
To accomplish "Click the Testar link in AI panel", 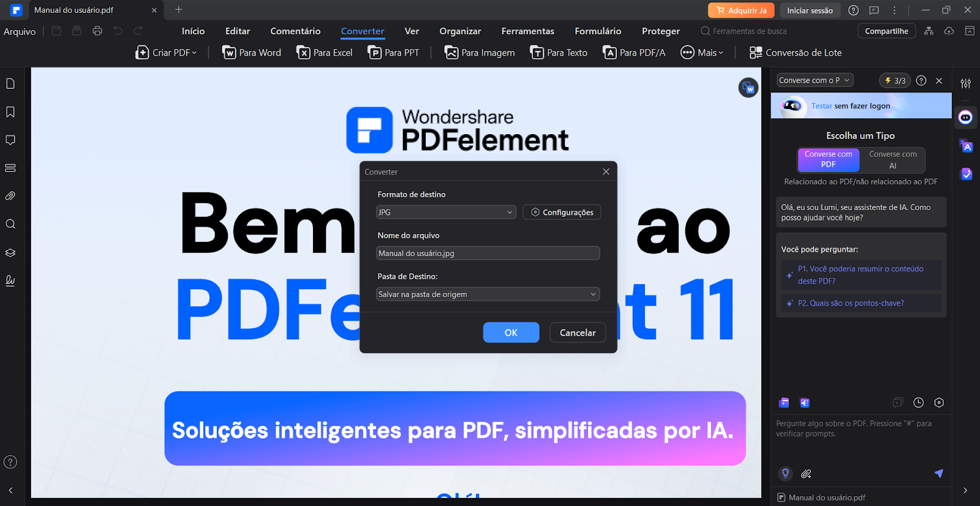I will click(821, 106).
